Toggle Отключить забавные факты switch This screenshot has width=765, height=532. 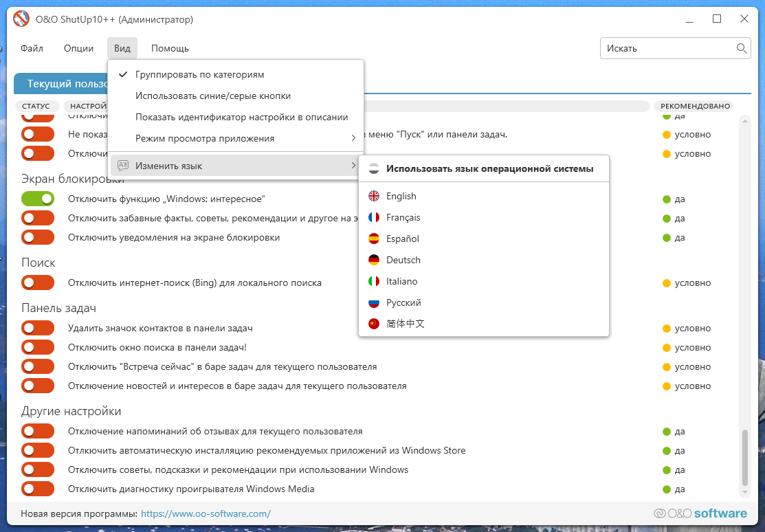pos(38,218)
